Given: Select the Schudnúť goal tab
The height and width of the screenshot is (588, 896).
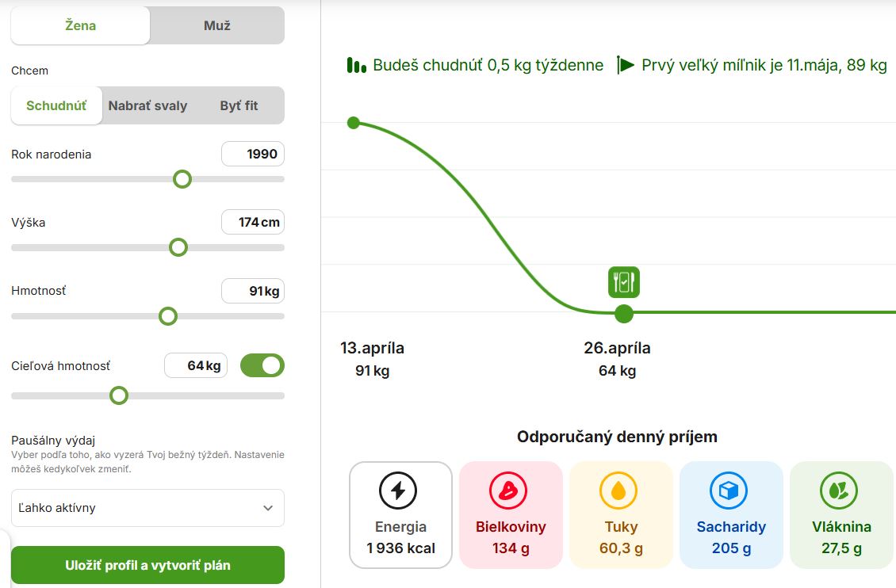Looking at the screenshot, I should click(x=56, y=105).
